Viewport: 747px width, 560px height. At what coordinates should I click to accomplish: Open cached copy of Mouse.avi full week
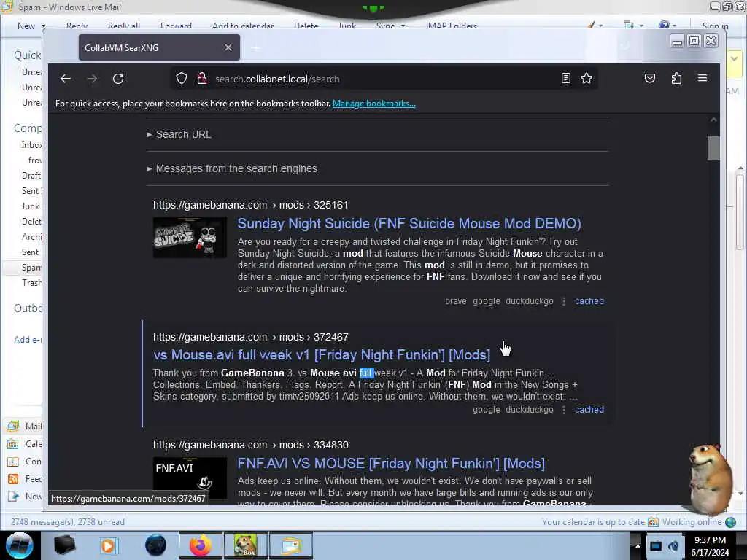point(589,410)
